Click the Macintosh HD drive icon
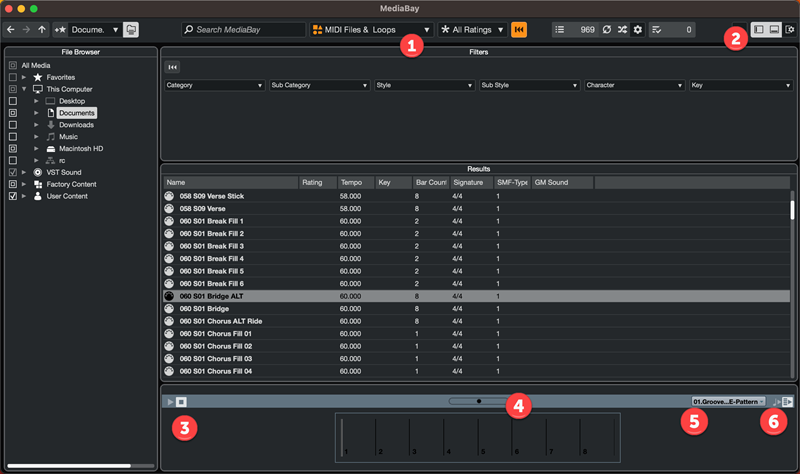Screen dimensions: 800x474 pyautogui.click(x=51, y=148)
